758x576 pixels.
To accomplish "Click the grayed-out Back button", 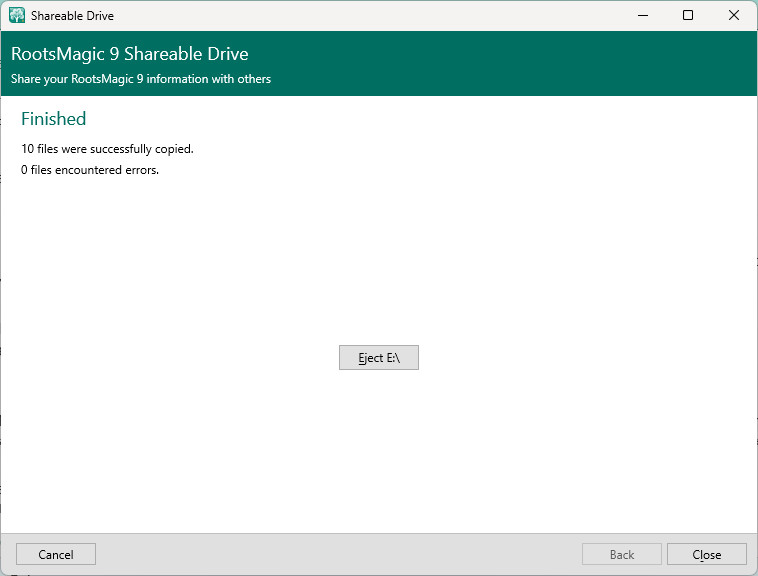I will [x=622, y=554].
